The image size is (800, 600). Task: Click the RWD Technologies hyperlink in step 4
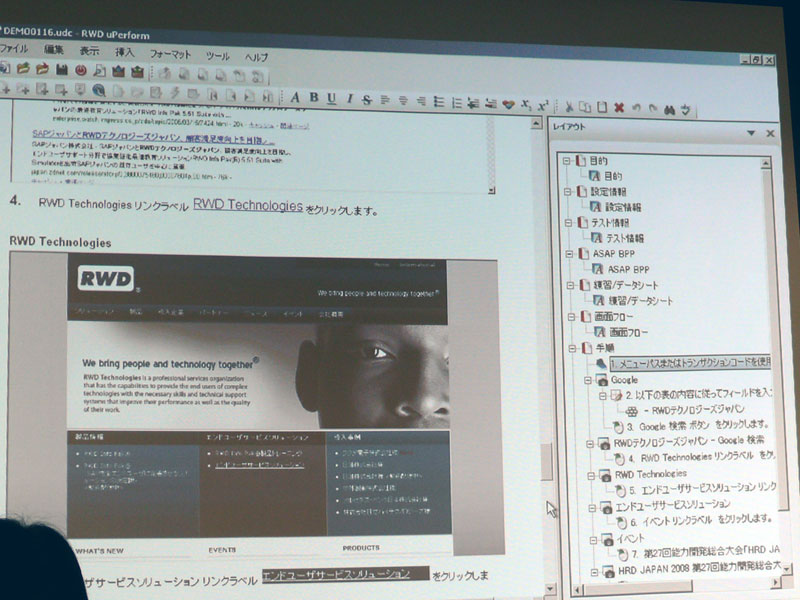(x=248, y=205)
